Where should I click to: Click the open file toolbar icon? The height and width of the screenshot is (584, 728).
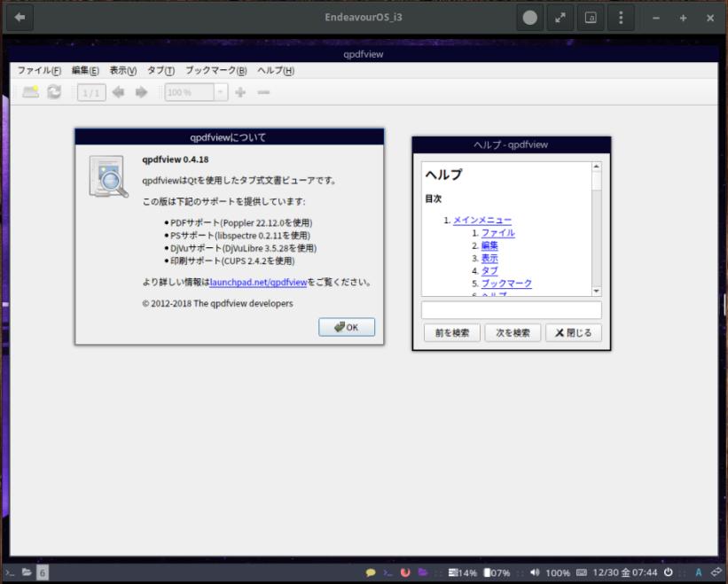(x=31, y=92)
